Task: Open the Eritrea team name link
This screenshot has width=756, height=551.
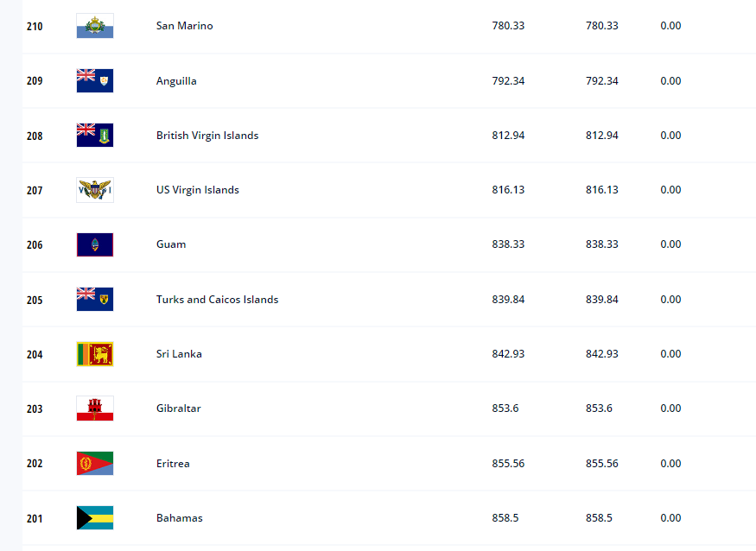Action: point(173,463)
